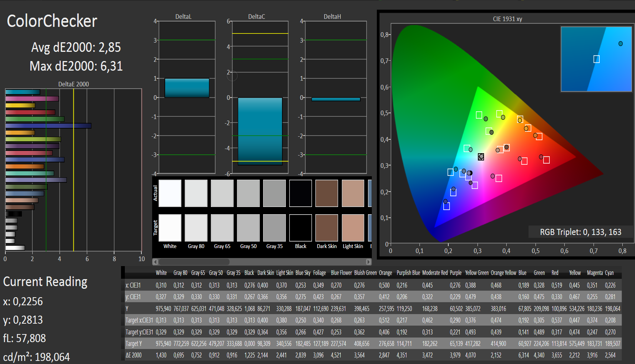This screenshot has width=635, height=364.
Task: Click the 'Yellow Green' column header
Action: point(477,273)
